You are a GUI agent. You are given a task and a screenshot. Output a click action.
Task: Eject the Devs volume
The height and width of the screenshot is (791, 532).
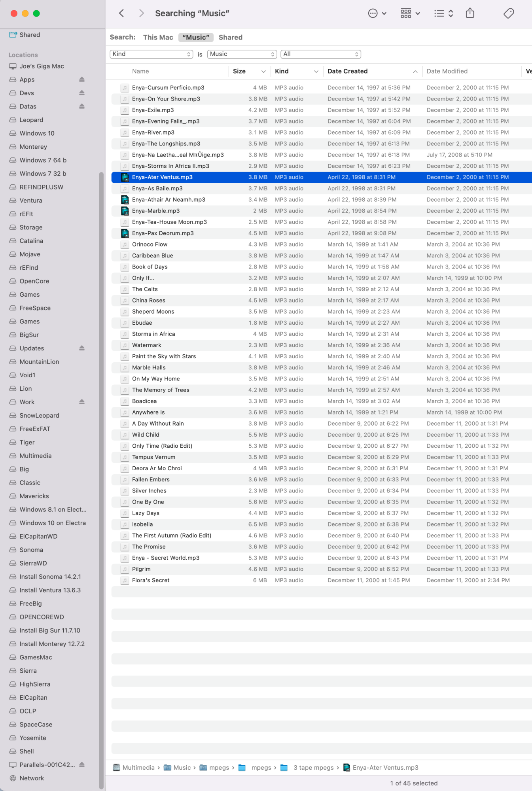coord(82,93)
